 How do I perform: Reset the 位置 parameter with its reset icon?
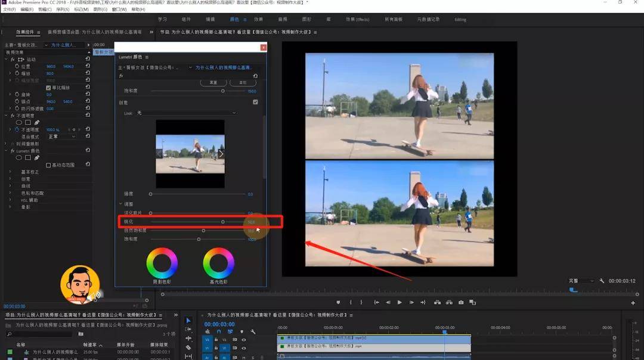(x=88, y=66)
